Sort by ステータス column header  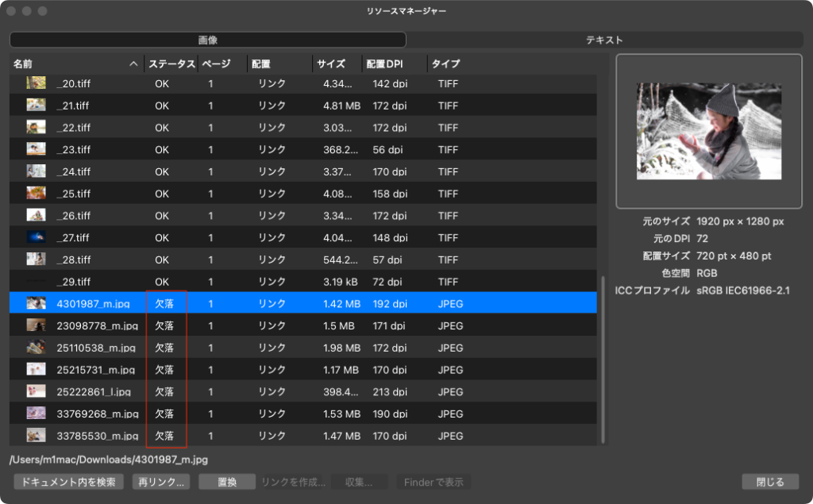pos(171,63)
